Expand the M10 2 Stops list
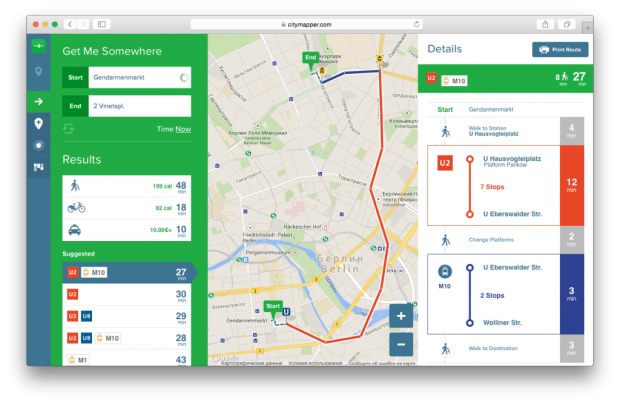This screenshot has width=620, height=404. pos(497,296)
